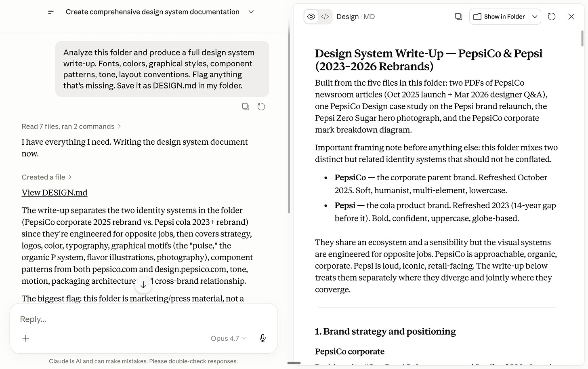Screen dimensions: 588x369
Task: Focus the Reply input field
Action: point(143,319)
